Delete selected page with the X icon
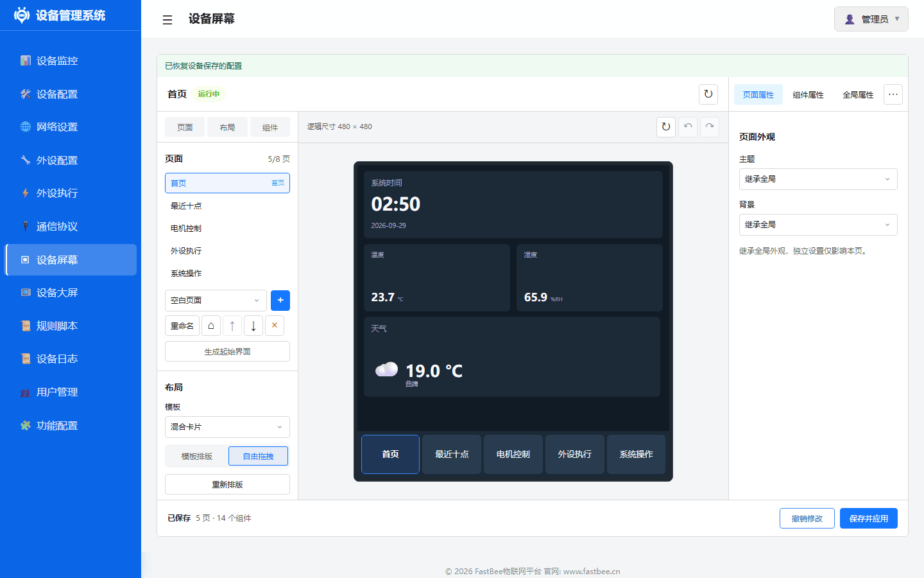 coord(275,326)
